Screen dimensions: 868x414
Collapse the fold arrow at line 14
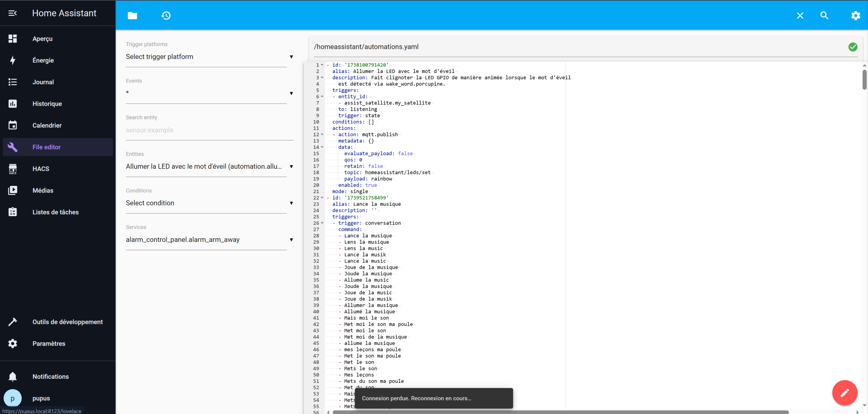322,147
